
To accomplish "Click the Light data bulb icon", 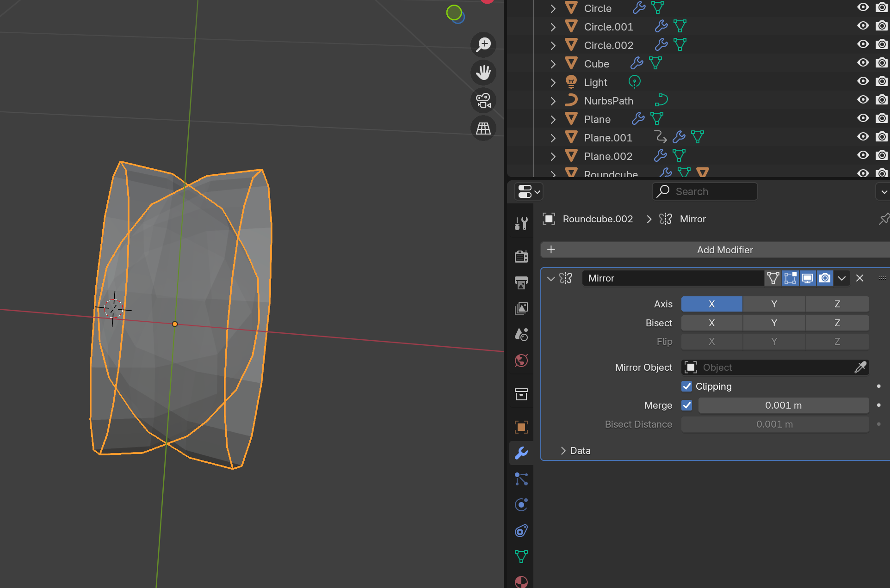I will coord(635,81).
